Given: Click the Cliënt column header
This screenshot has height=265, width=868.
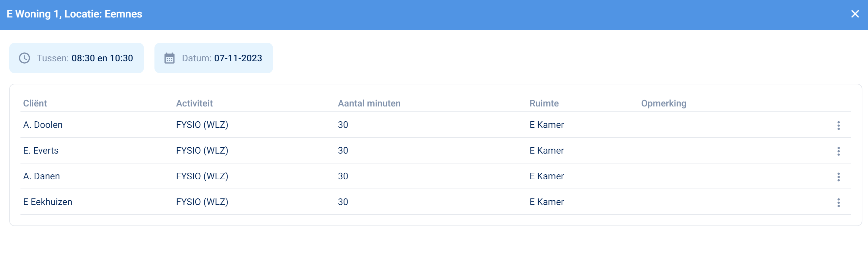Looking at the screenshot, I should coord(35,103).
